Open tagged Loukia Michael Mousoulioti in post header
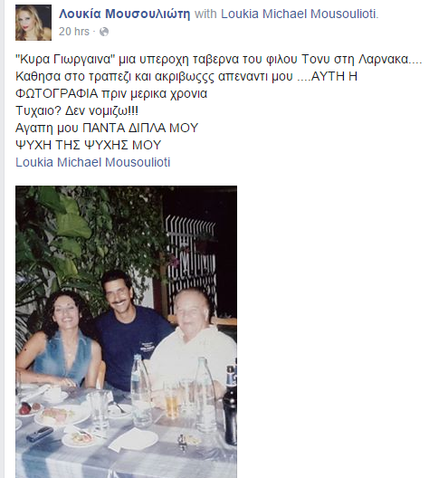 click(x=299, y=14)
